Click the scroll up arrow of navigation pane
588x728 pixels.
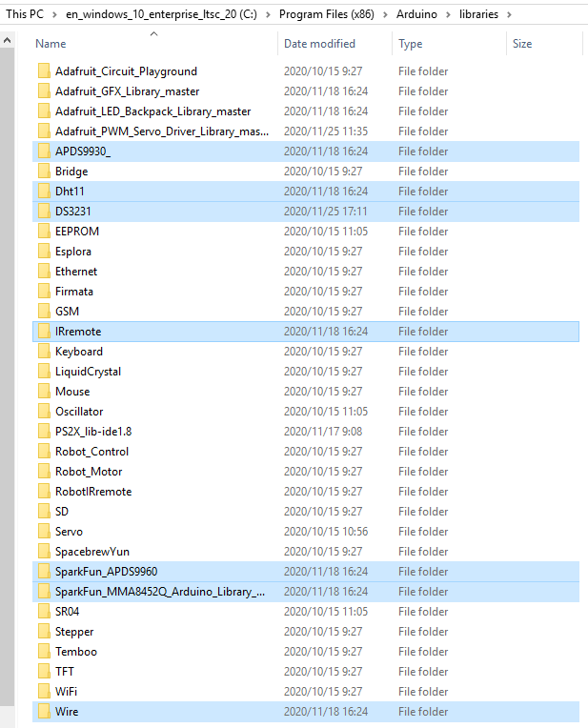(x=7, y=40)
